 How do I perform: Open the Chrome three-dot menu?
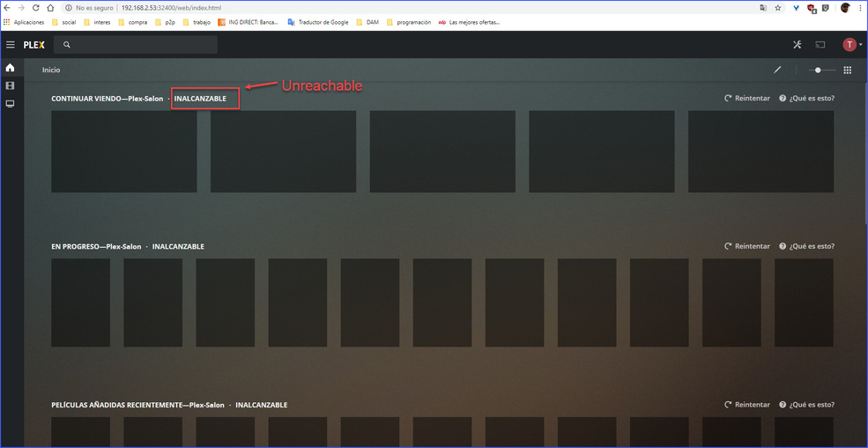click(x=860, y=8)
